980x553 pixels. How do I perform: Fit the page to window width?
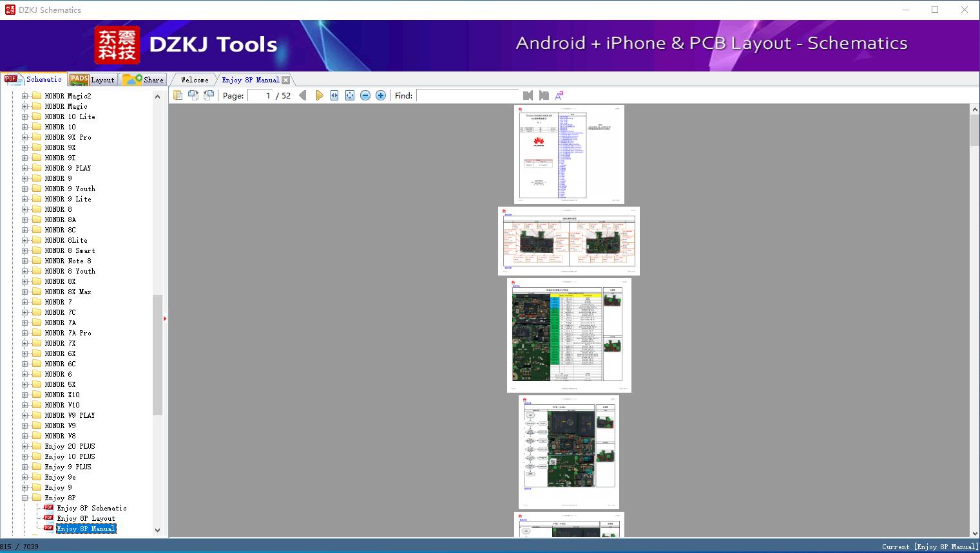pos(334,95)
